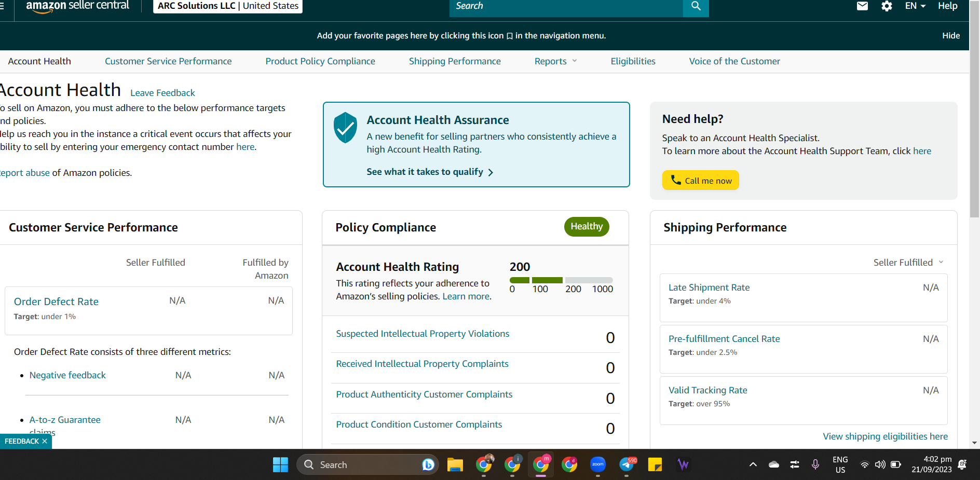The image size is (980, 480).
Task: Expand See what it takes to qualify
Action: pos(430,172)
